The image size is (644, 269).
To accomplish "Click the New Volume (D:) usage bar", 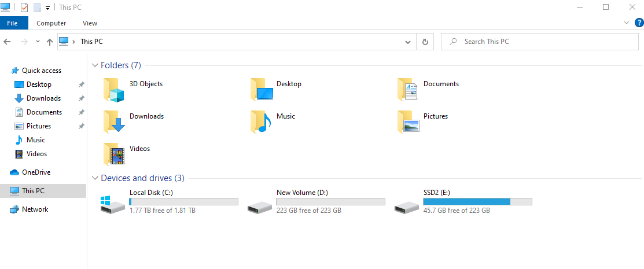I will (x=330, y=202).
